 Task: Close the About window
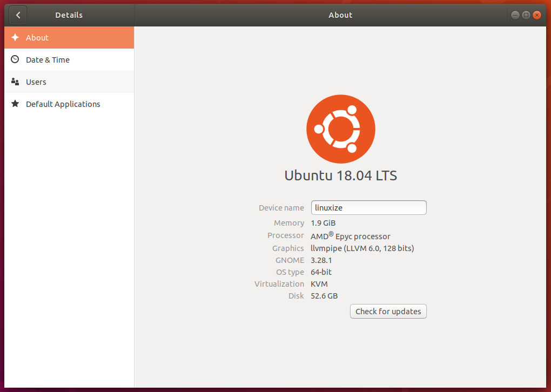[x=536, y=15]
